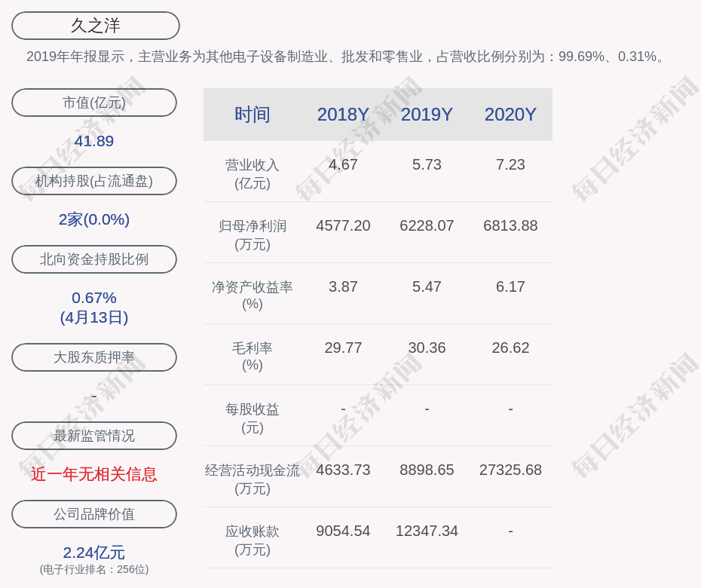Click the 2家(0.0%) institutional holding value
Image resolution: width=701 pixels, height=588 pixels.
click(94, 219)
